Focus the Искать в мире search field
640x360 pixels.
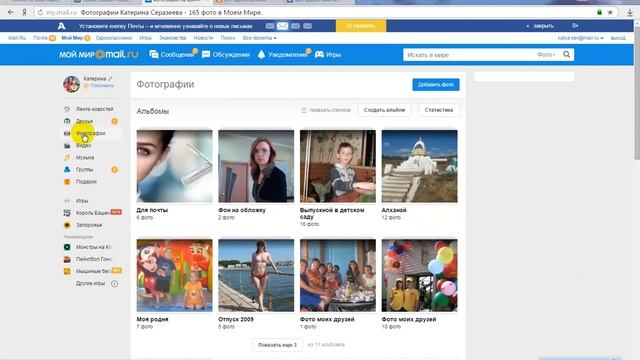coord(469,55)
